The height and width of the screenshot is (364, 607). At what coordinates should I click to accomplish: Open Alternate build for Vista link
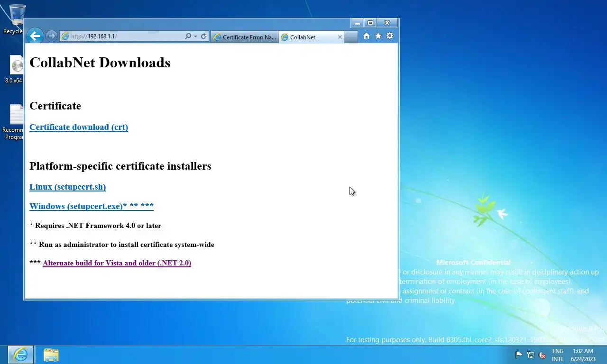pos(117,263)
